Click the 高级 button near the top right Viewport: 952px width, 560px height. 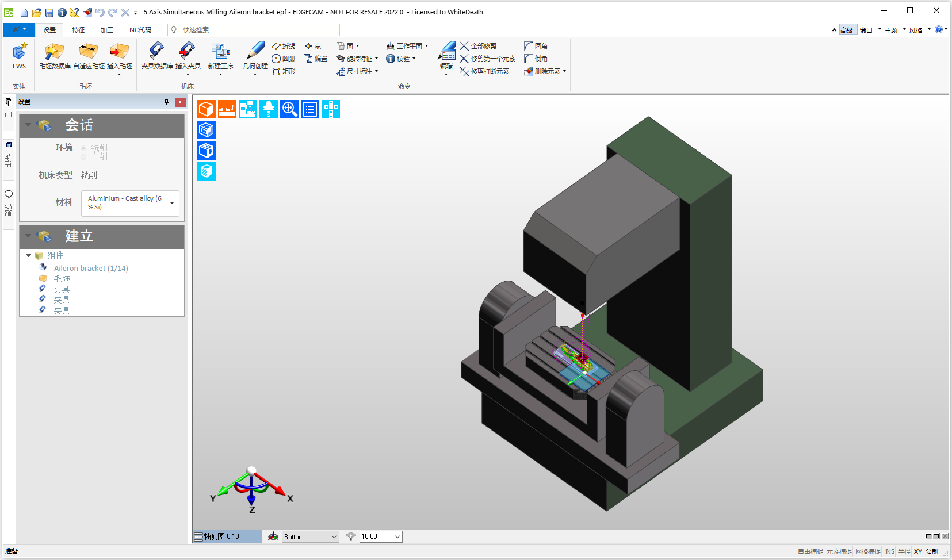[847, 29]
